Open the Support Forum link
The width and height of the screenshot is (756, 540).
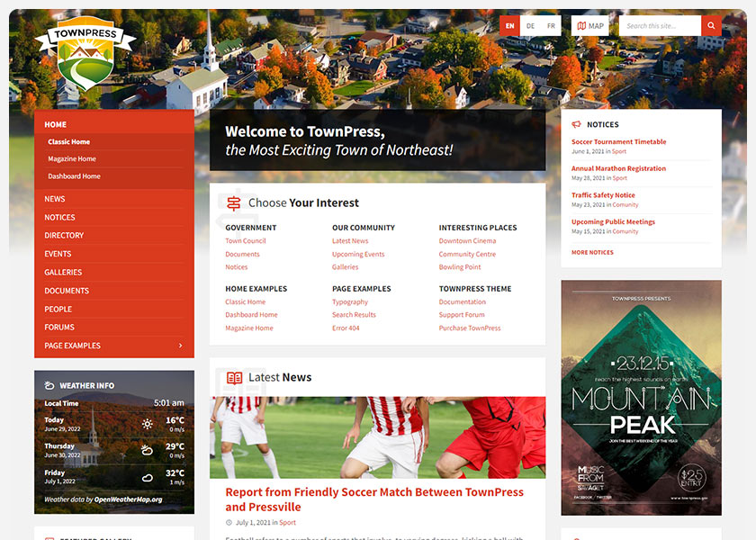pyautogui.click(x=462, y=314)
